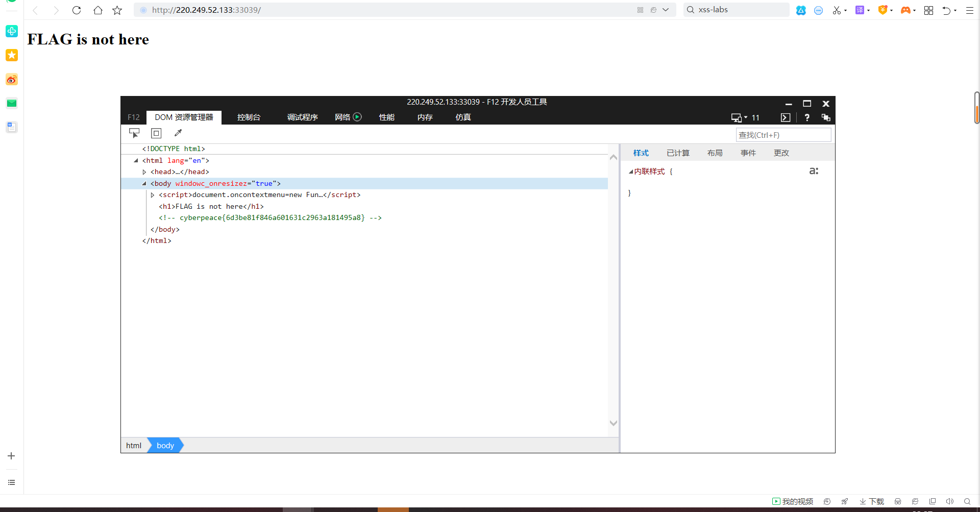Reload the page with the refresh icon
This screenshot has height=512, width=980.
tap(77, 10)
